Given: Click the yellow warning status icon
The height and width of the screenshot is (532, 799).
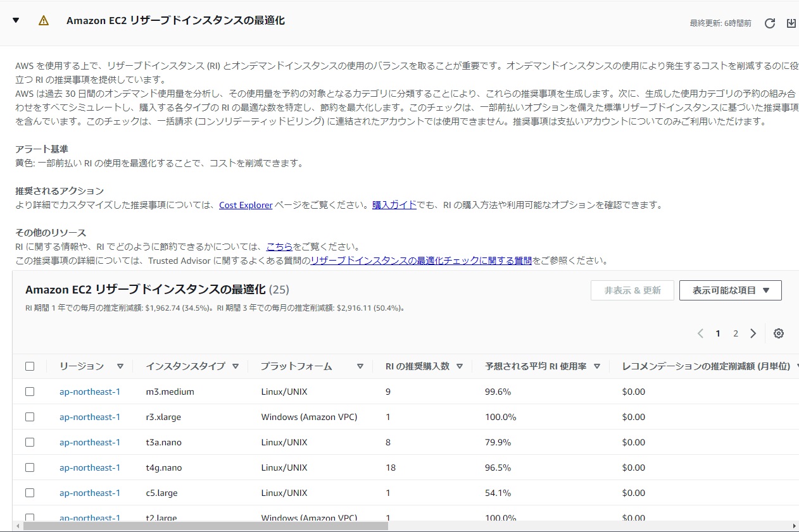Looking at the screenshot, I should coord(44,20).
